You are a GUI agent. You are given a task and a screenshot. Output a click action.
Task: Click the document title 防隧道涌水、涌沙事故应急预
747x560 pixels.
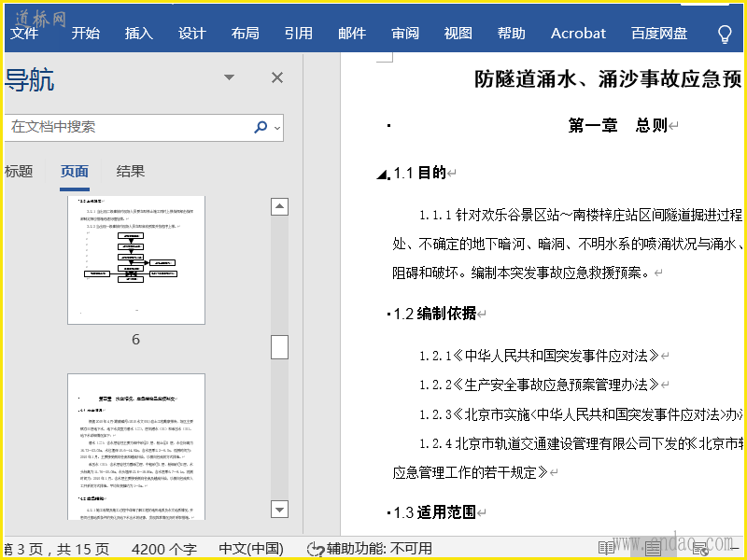tap(608, 78)
